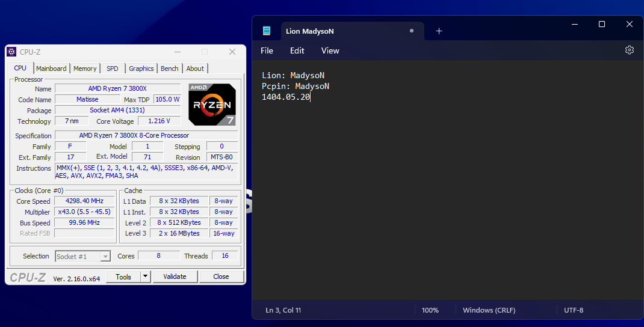Click the Ext. Family value 17
The image size is (644, 327).
coord(70,157)
